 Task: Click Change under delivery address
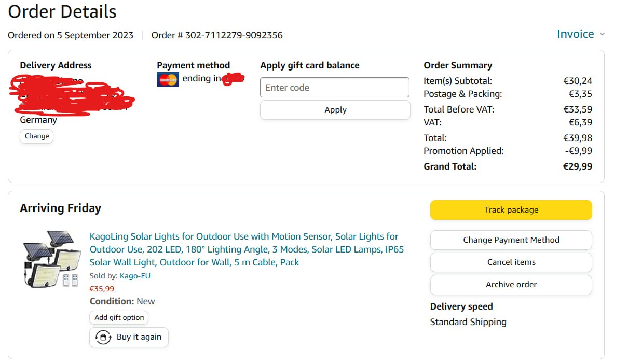click(x=37, y=136)
